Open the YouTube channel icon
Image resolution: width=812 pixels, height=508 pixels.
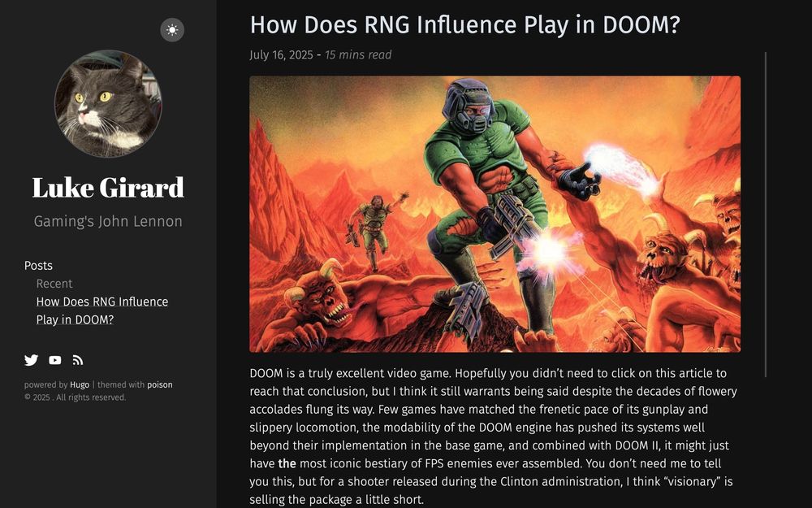point(55,360)
